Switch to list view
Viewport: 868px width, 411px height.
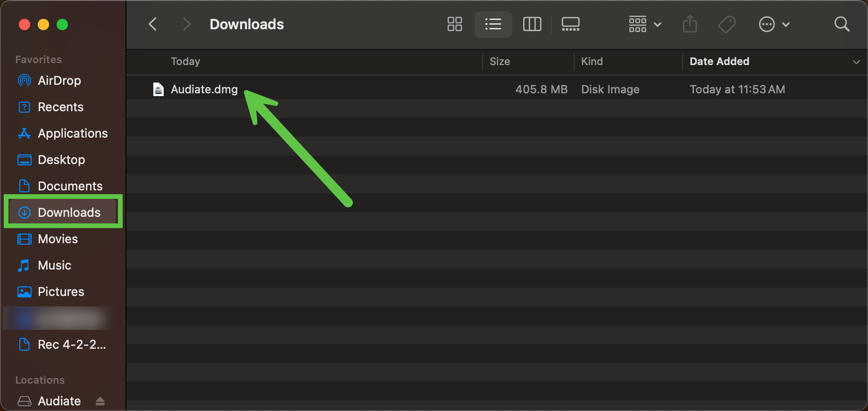tap(493, 24)
